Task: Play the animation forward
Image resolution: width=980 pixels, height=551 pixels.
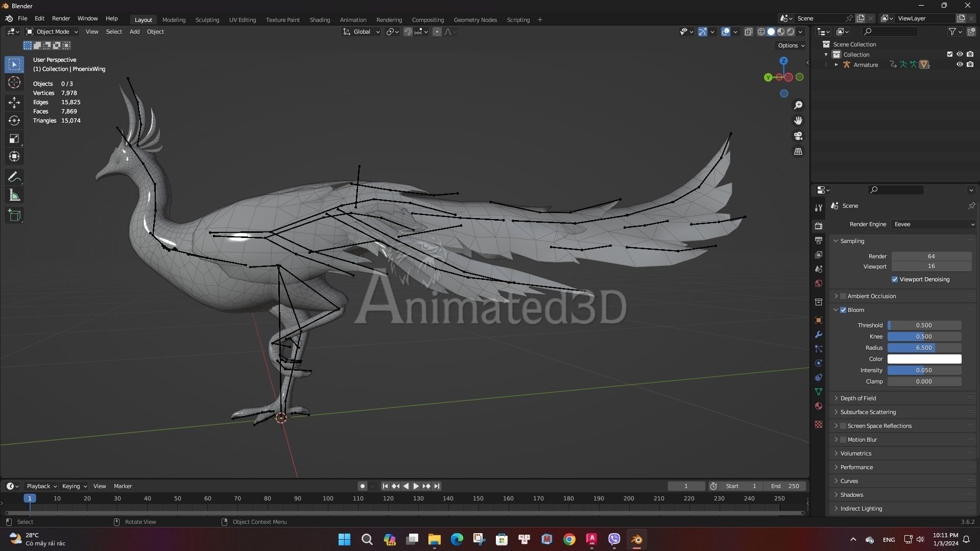Action: [x=416, y=486]
